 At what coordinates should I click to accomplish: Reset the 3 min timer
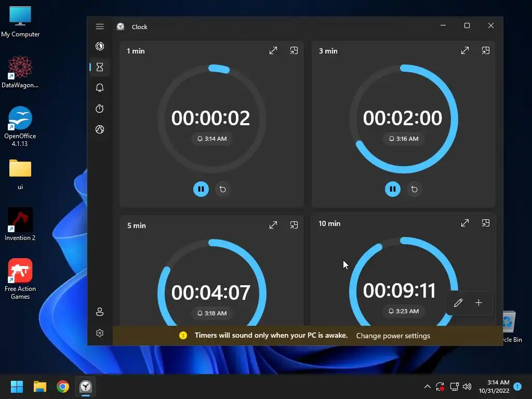point(414,189)
